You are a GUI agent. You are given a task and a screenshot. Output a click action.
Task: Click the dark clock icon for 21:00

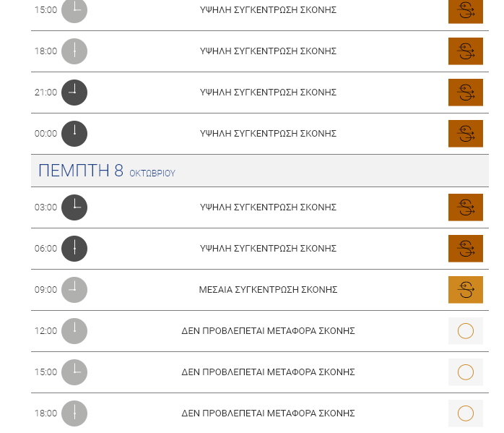74,93
